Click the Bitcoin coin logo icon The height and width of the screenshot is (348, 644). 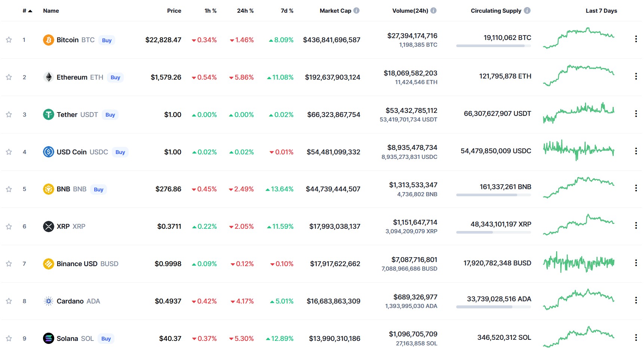click(48, 40)
